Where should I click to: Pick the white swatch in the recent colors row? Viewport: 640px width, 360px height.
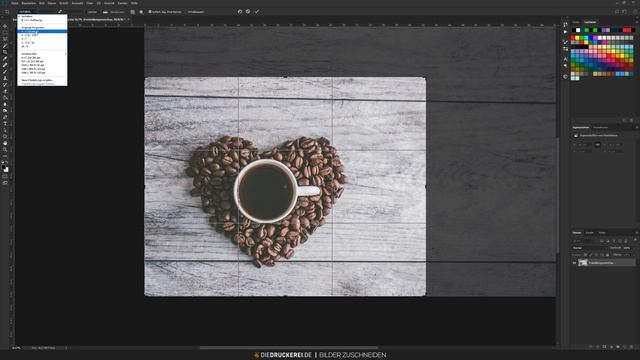[578, 30]
